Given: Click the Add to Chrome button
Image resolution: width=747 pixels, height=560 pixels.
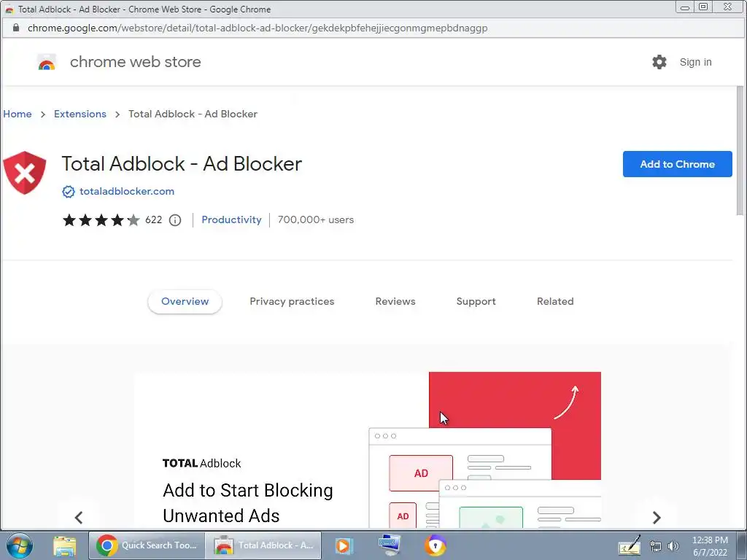Looking at the screenshot, I should [678, 164].
